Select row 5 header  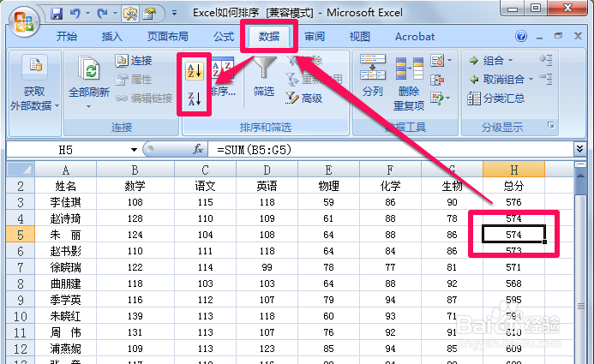21,235
